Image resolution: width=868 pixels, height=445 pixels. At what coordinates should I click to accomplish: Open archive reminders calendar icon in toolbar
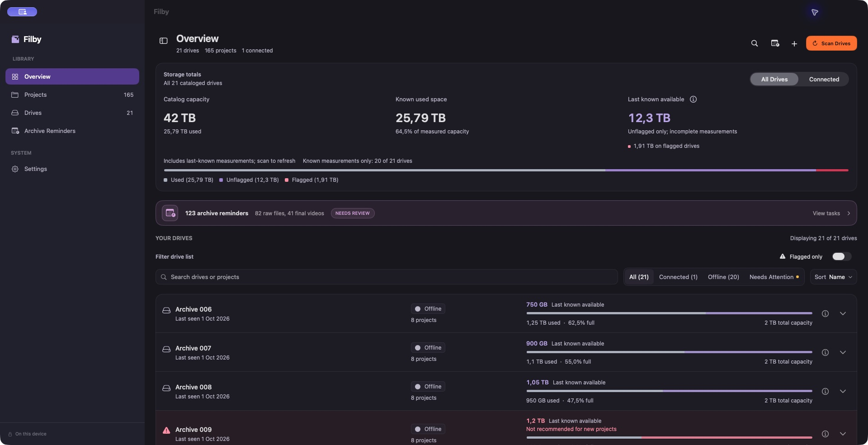tap(775, 43)
